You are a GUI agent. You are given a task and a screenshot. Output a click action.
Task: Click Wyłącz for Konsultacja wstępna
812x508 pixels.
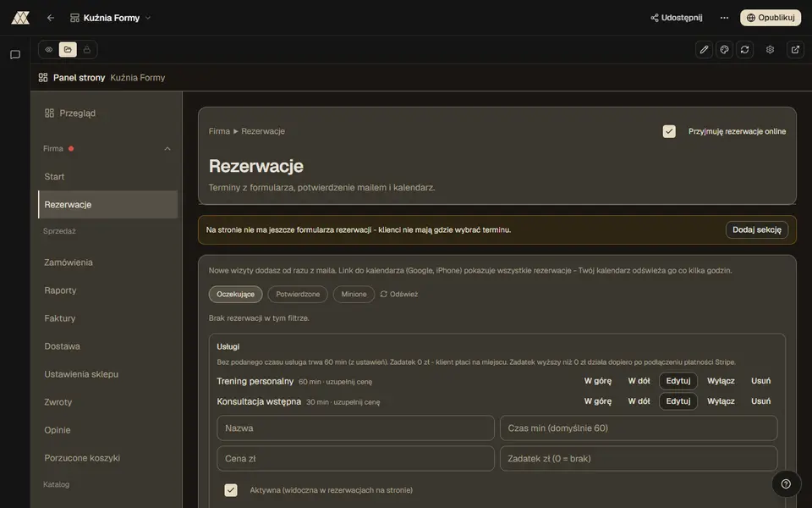721,401
